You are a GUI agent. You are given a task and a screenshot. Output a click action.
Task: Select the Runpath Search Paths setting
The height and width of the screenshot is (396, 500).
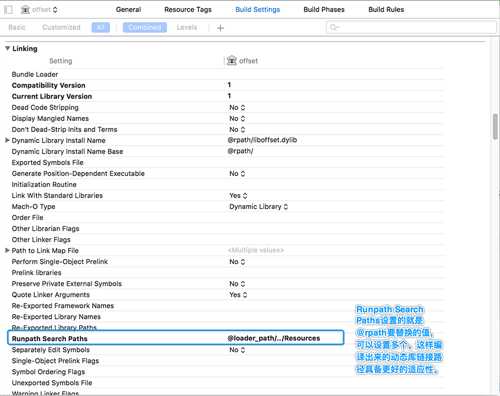coord(49,338)
